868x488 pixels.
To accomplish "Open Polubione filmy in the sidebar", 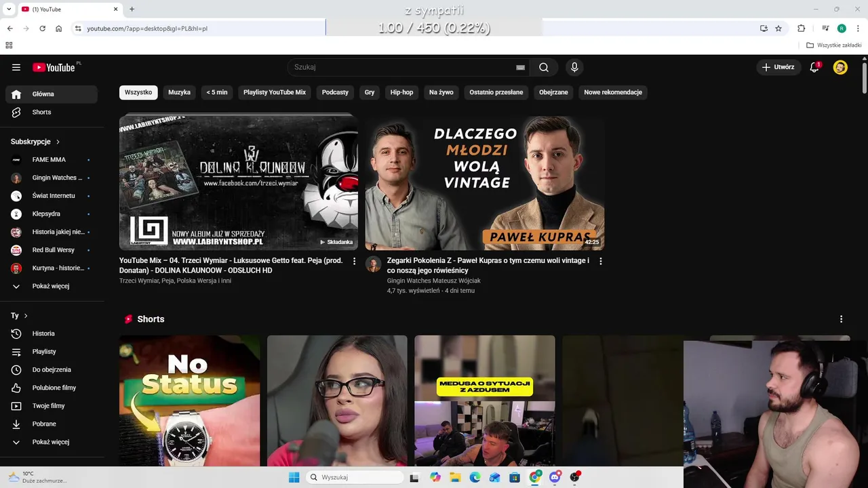I will coord(52,388).
